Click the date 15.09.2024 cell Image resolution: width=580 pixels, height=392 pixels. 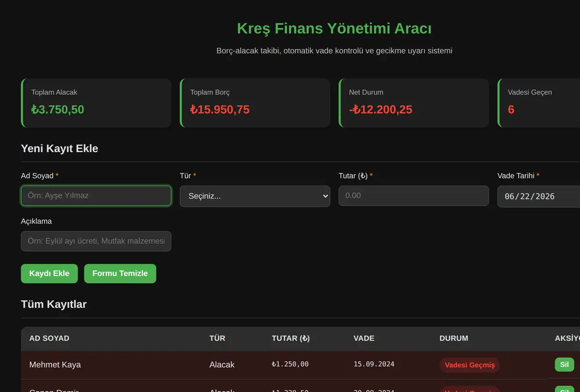pyautogui.click(x=374, y=364)
